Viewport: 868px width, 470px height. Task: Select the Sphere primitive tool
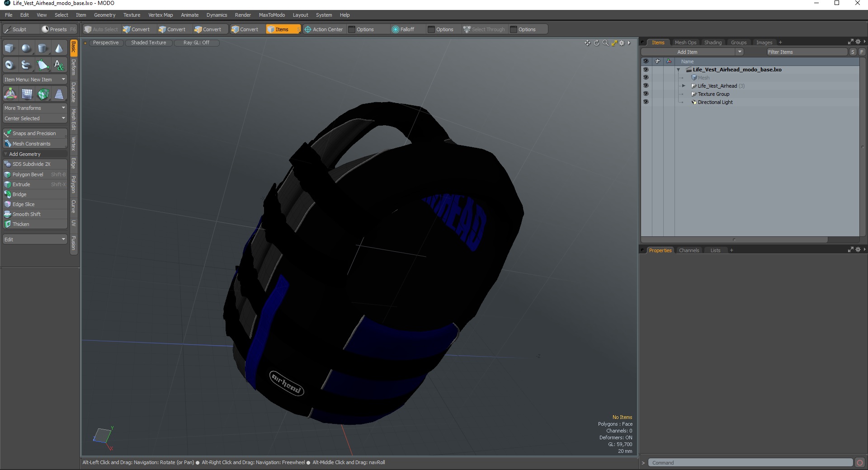pyautogui.click(x=26, y=48)
